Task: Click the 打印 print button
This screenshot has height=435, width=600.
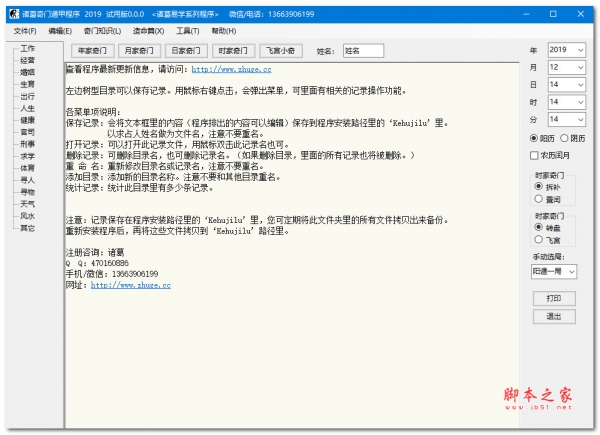Action: coord(554,298)
